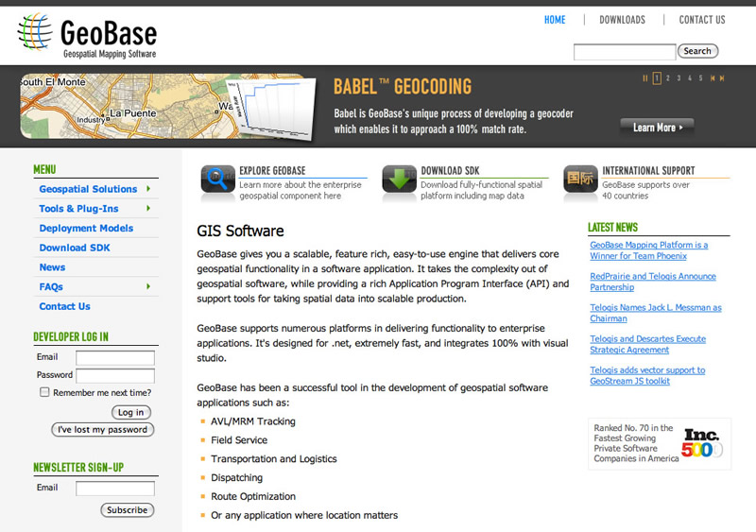
Task: Pause the banner slideshow
Action: (x=645, y=78)
